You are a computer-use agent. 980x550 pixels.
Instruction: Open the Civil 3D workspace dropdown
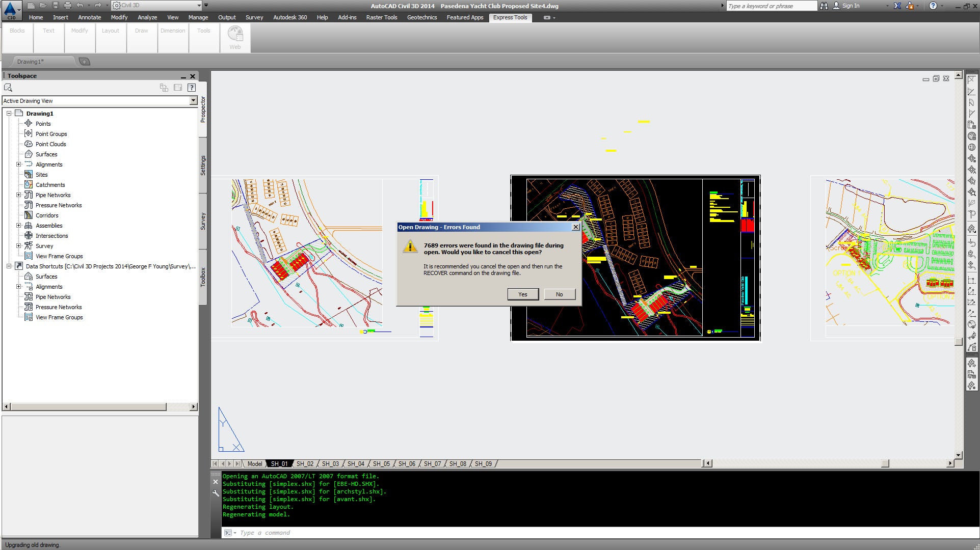[x=156, y=6]
